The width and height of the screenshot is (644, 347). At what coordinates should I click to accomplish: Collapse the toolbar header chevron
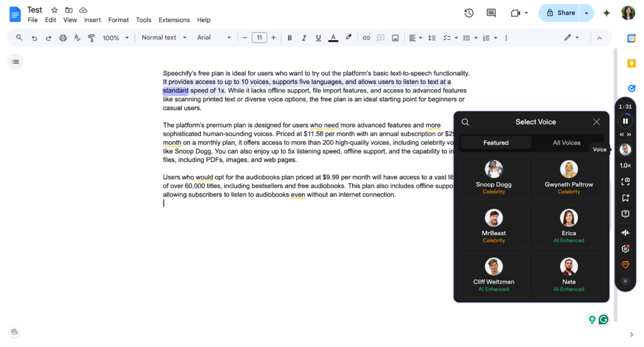[x=599, y=38]
